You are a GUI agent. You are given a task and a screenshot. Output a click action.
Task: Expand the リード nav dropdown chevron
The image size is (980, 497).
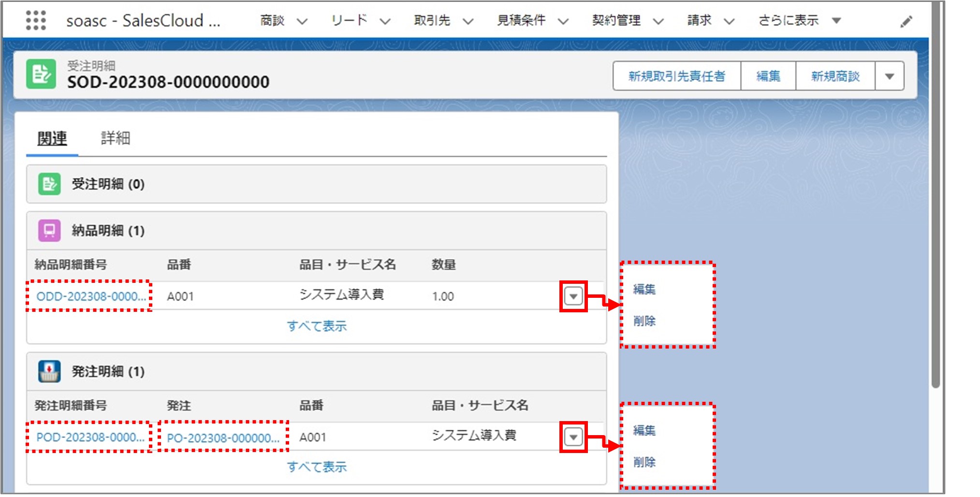[x=385, y=21]
